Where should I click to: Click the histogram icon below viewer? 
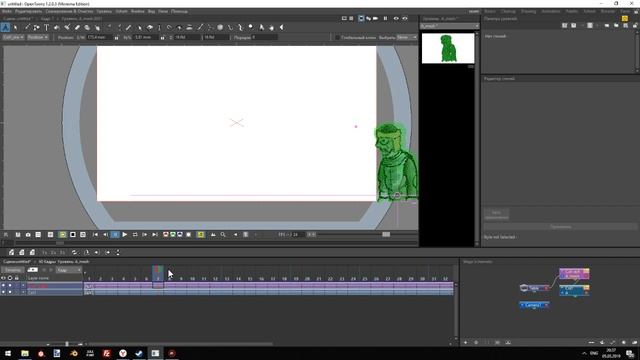coord(213,235)
